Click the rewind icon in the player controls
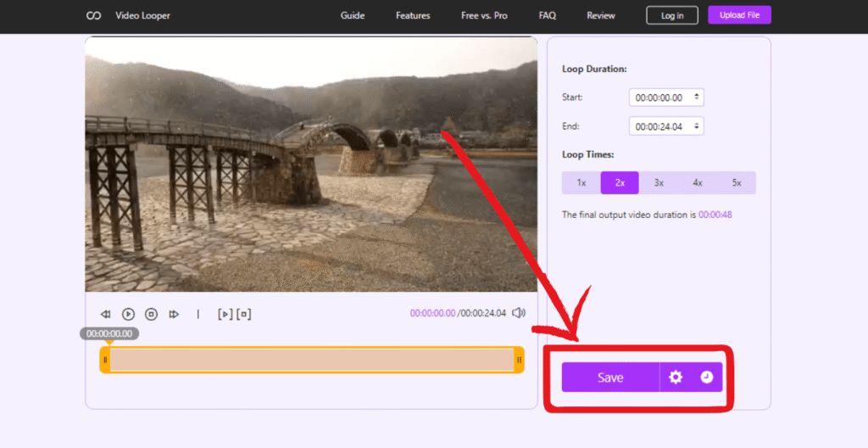This screenshot has height=448, width=868. pyautogui.click(x=106, y=314)
